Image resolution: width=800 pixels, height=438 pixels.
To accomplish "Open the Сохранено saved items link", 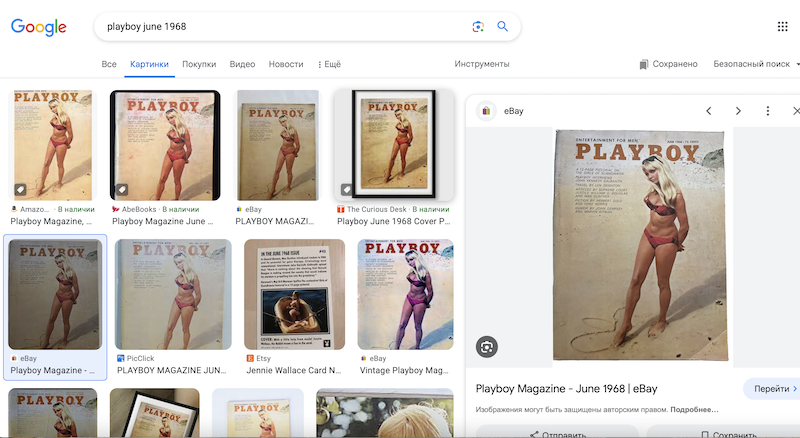I will pos(668,64).
